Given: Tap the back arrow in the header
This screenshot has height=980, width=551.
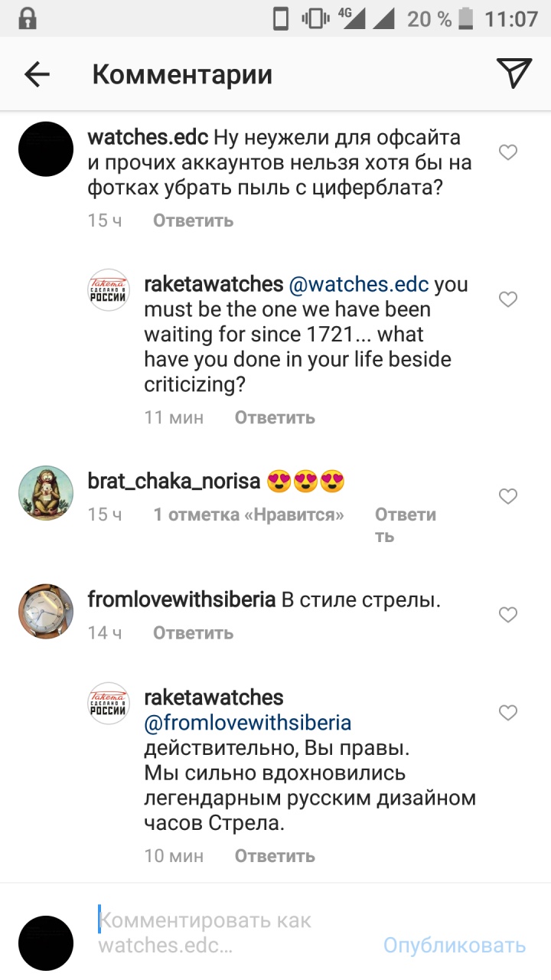Looking at the screenshot, I should pyautogui.click(x=37, y=74).
